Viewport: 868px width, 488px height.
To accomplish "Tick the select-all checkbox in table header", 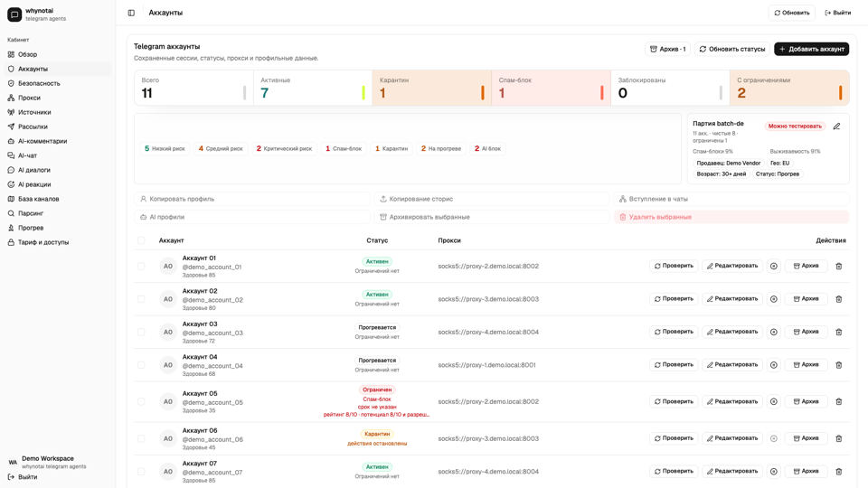I will tap(141, 240).
